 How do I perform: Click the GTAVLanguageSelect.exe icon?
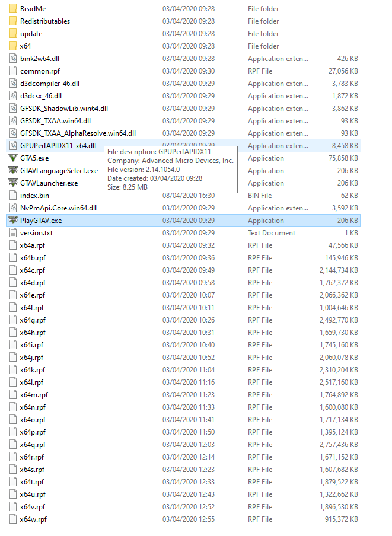point(13,171)
